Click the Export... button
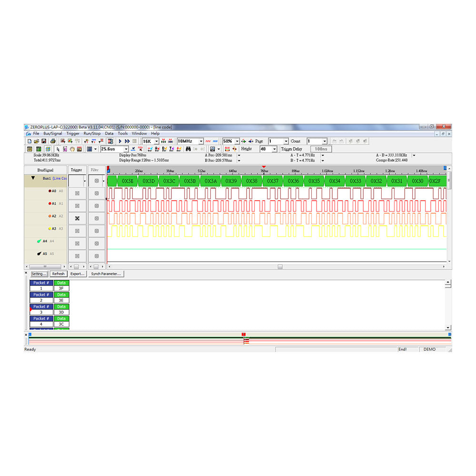 point(78,274)
